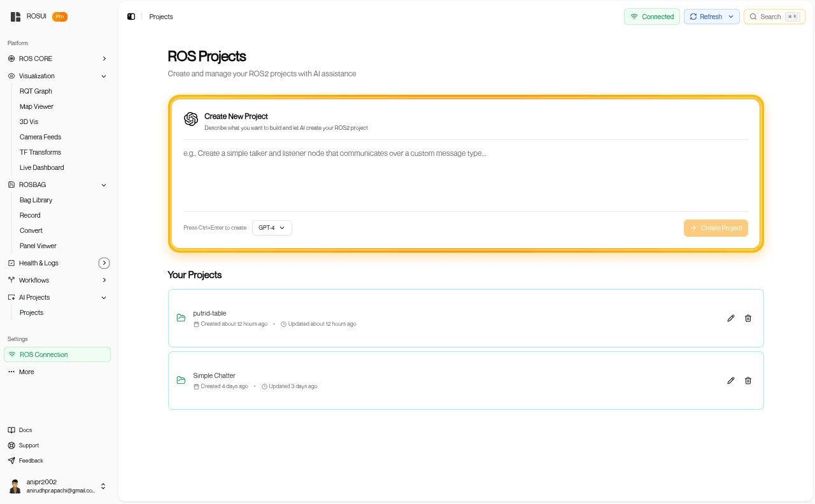Open the search magnifier in the top bar

click(755, 17)
